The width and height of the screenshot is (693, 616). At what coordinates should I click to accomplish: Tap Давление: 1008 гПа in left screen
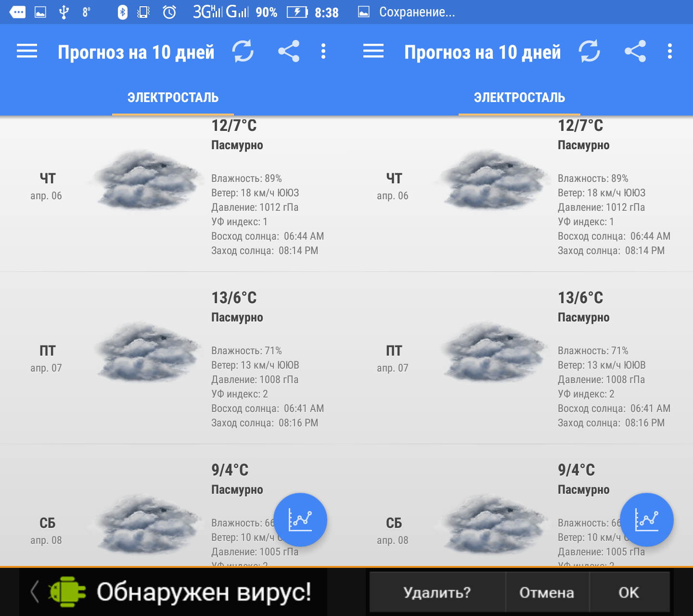(255, 380)
